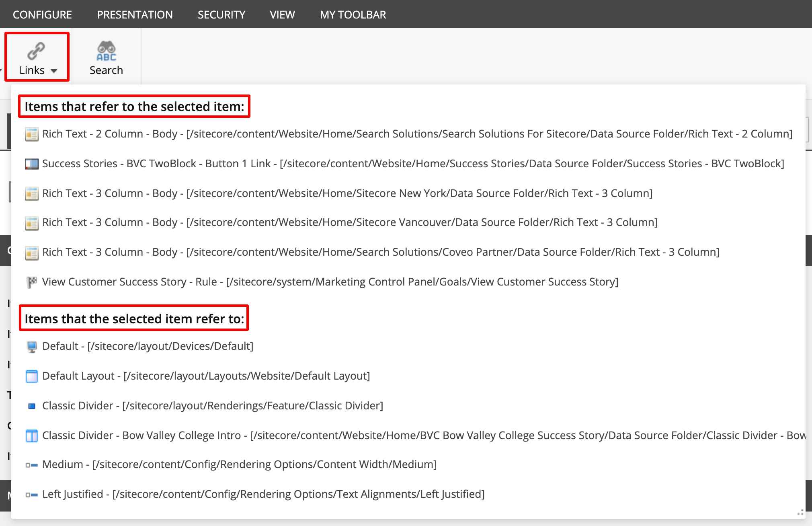Open Classic Divider rendering link
Image resolution: width=812 pixels, height=526 pixels.
[213, 406]
